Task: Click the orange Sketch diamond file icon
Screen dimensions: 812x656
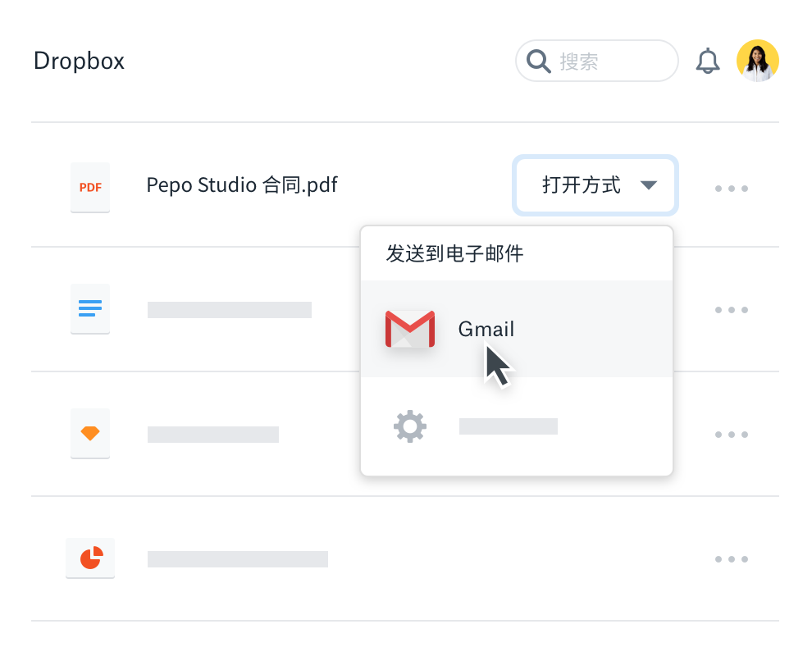Action: [x=90, y=433]
